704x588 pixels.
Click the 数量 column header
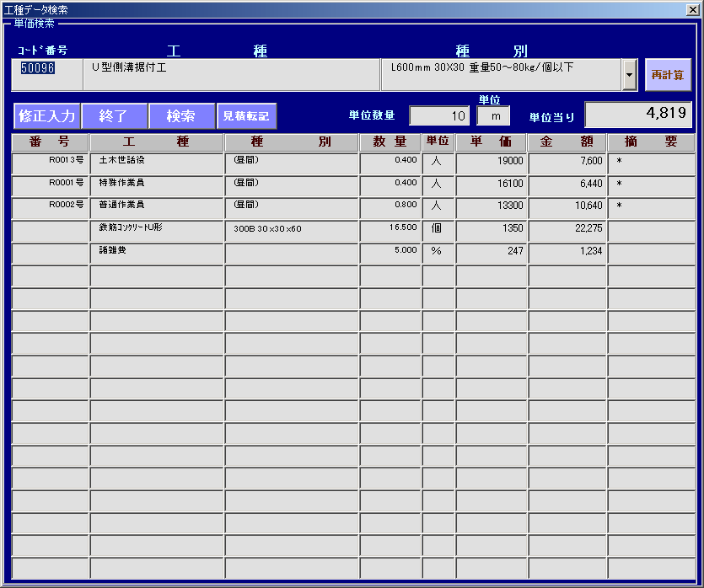(x=390, y=142)
